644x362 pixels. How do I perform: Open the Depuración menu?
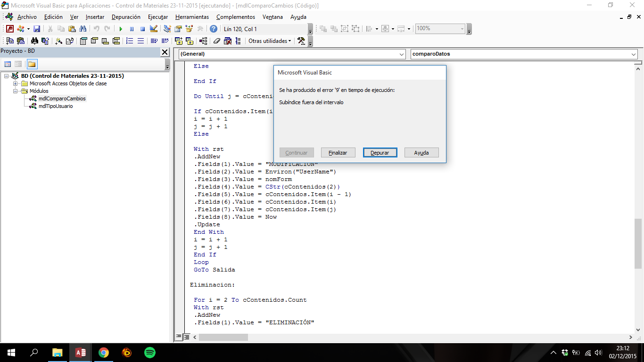tap(126, 17)
